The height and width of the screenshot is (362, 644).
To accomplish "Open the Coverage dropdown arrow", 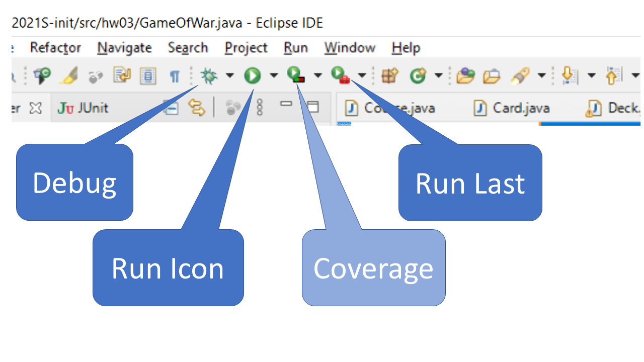I will pos(317,76).
